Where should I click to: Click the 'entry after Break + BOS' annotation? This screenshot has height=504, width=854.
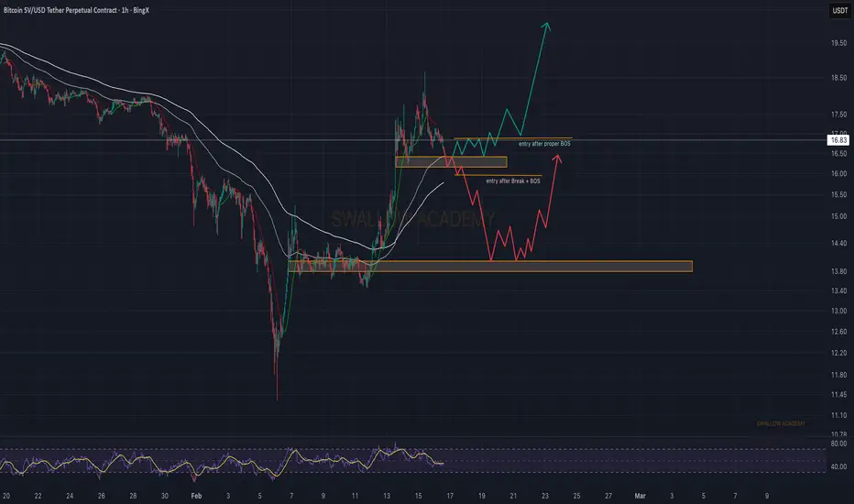pos(513,181)
